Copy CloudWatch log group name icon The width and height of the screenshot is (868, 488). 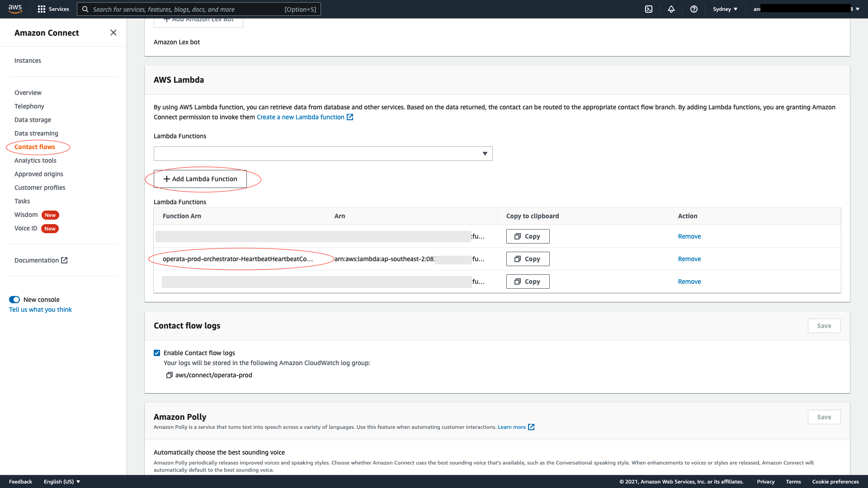tap(170, 375)
